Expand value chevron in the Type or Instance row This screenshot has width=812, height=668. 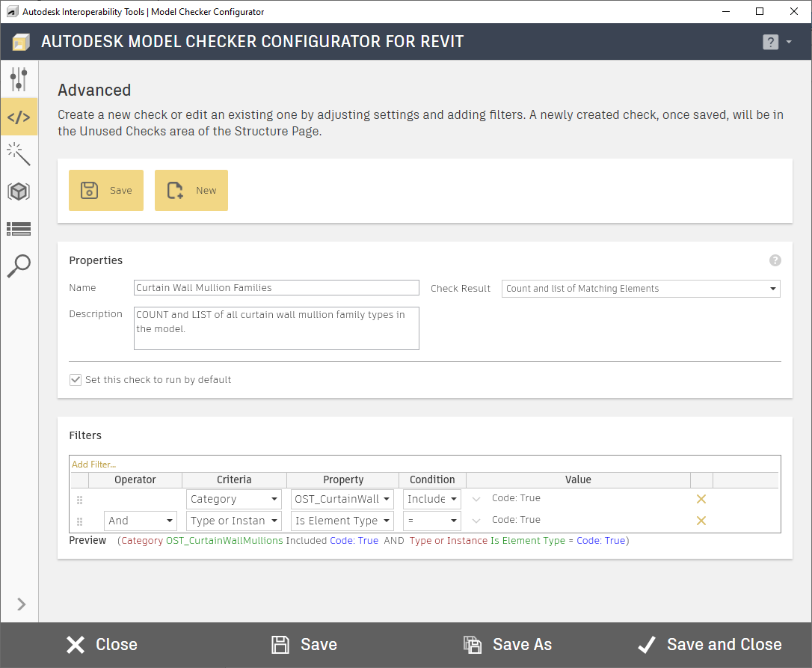tap(476, 521)
